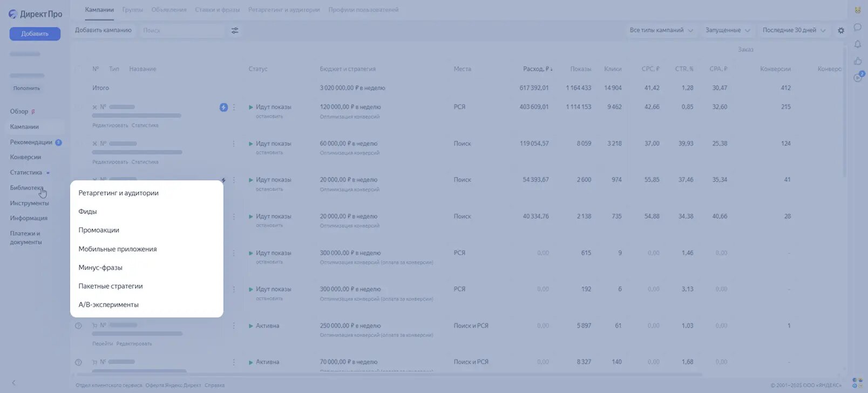The image size is (868, 393).
Task: Open Обзор in the sidebar
Action: (x=19, y=112)
